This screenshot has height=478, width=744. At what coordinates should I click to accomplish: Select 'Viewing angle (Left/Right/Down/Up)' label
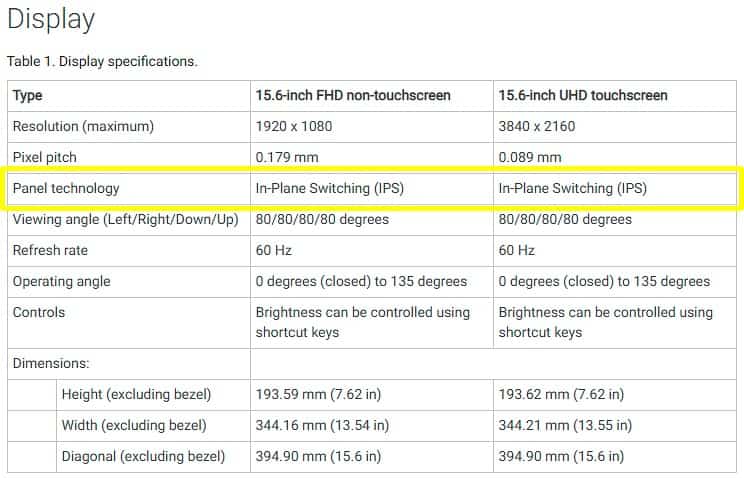click(126, 219)
